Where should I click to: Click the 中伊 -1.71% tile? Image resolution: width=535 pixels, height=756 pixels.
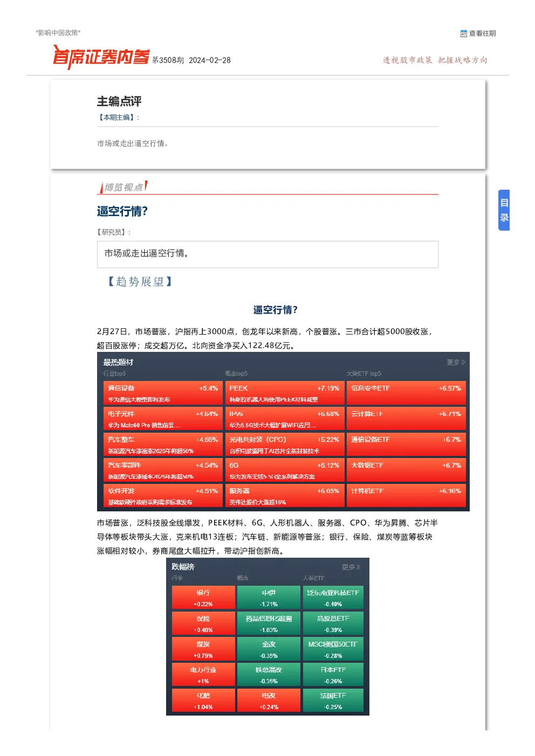269,598
